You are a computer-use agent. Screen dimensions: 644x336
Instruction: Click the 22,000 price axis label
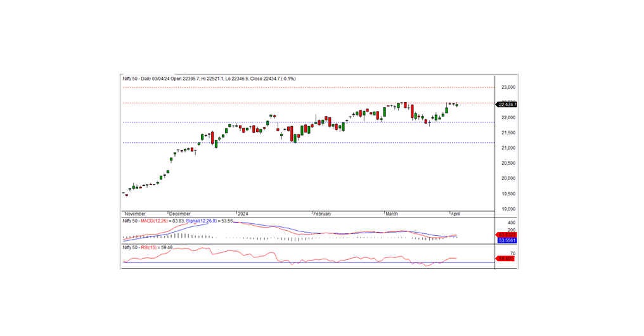point(508,118)
